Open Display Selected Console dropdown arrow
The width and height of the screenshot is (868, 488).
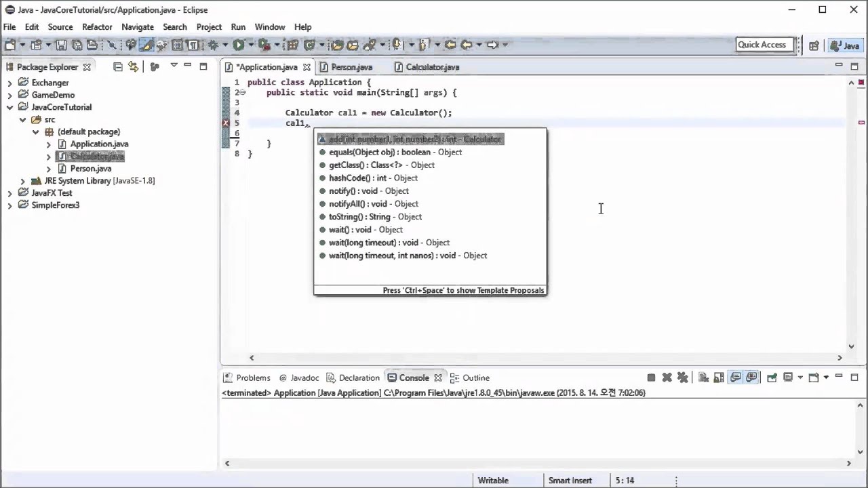coord(800,378)
